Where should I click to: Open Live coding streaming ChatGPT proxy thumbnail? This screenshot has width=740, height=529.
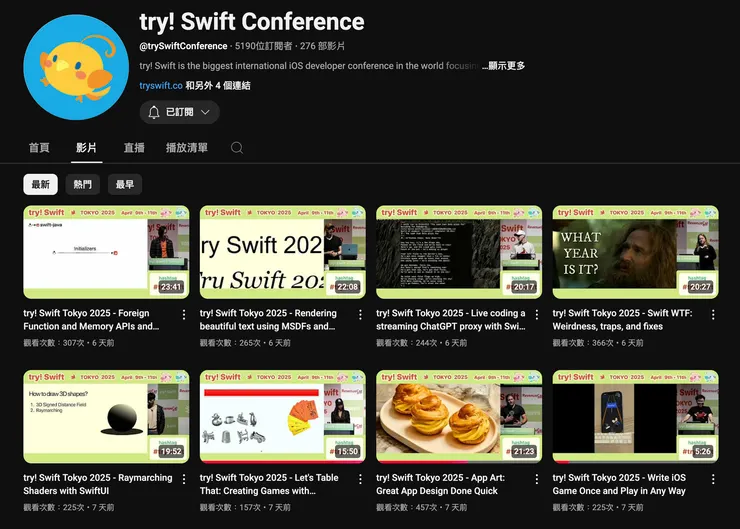[459, 252]
